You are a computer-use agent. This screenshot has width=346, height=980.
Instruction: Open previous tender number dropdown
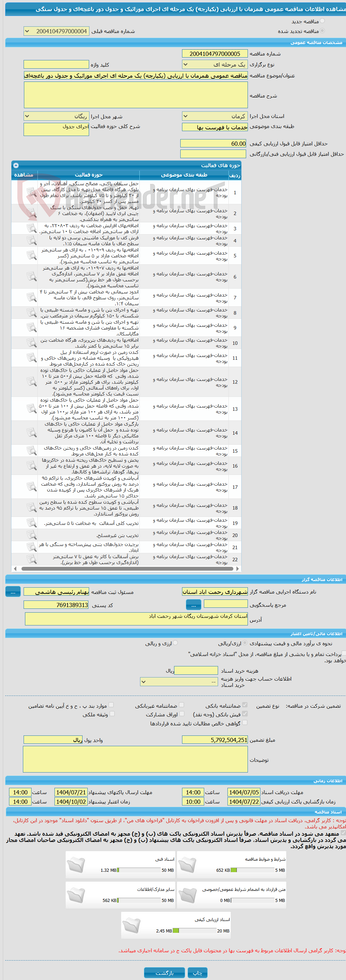tap(56, 31)
